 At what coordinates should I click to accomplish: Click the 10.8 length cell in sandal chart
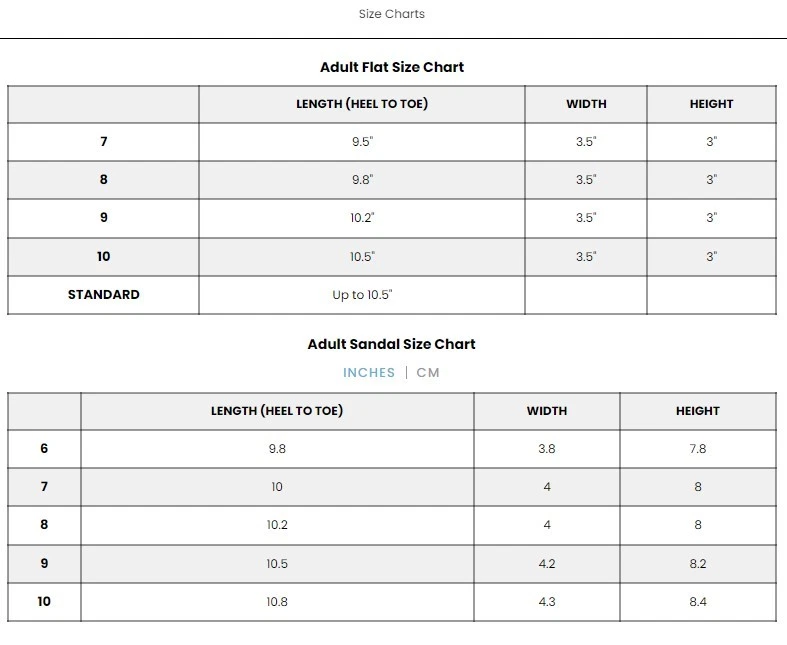click(277, 602)
